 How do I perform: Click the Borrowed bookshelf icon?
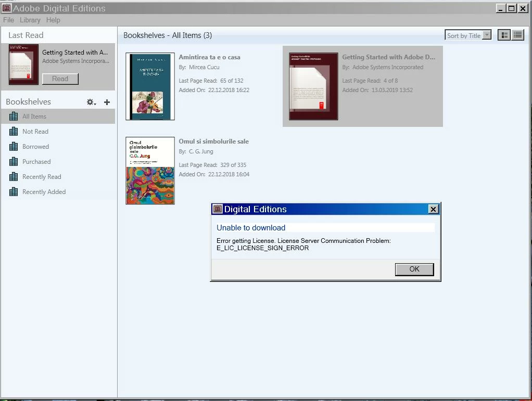click(x=14, y=147)
